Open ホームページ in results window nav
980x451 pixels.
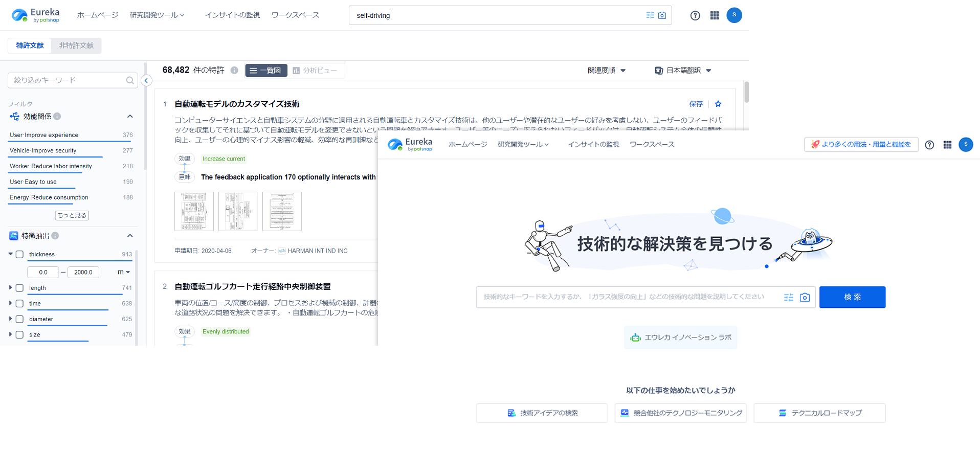coord(98,15)
